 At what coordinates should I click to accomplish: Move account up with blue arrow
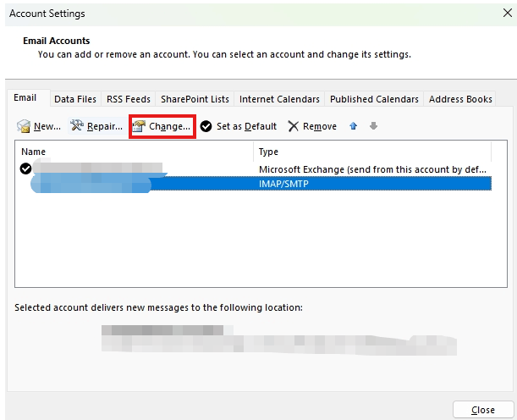[353, 126]
